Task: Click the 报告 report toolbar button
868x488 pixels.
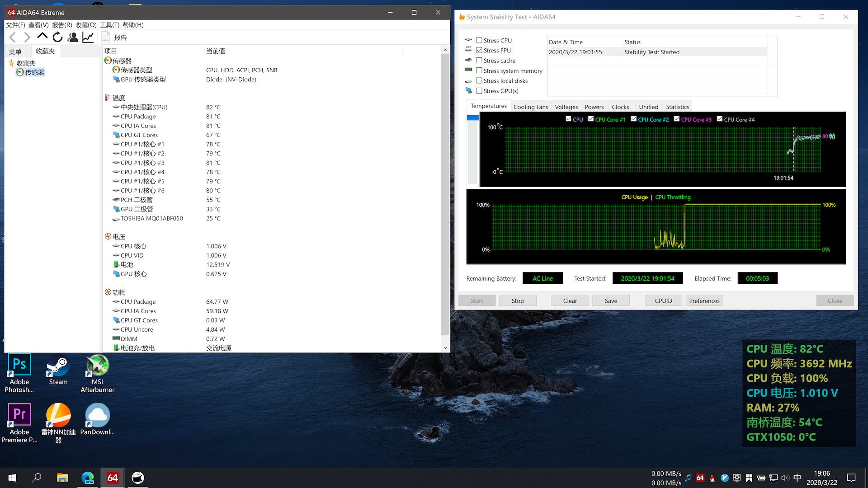Action: tap(114, 38)
